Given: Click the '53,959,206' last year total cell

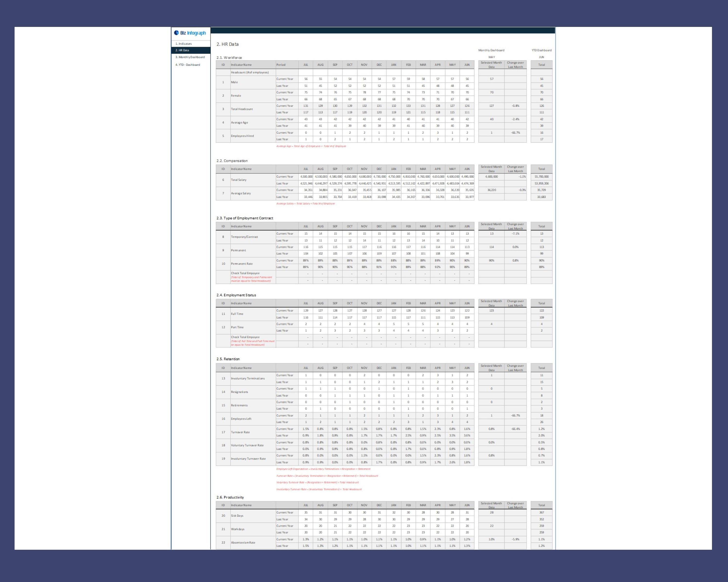Looking at the screenshot, I should (541, 184).
